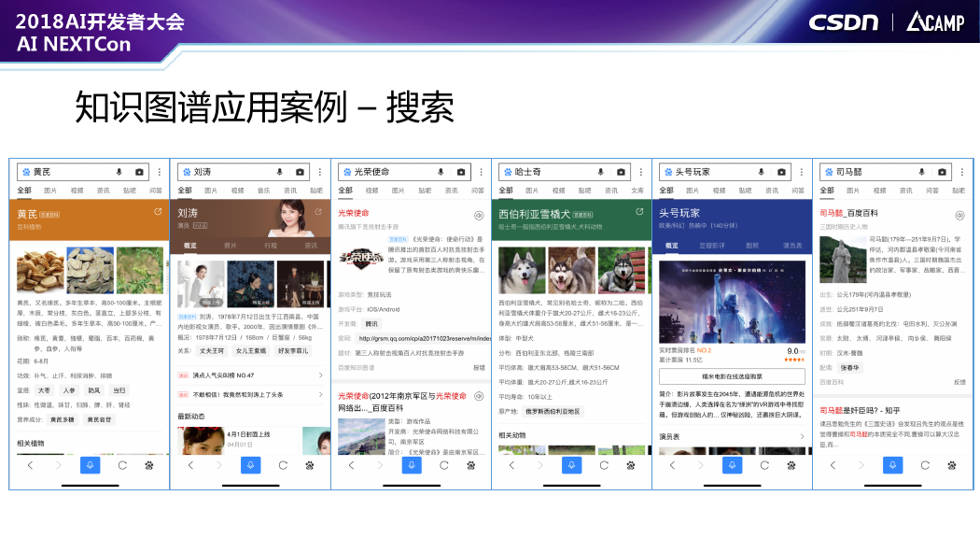980x552 pixels.
Task: Open the 司马懿是奸臣吗? - 知乎 result
Action: [x=860, y=411]
